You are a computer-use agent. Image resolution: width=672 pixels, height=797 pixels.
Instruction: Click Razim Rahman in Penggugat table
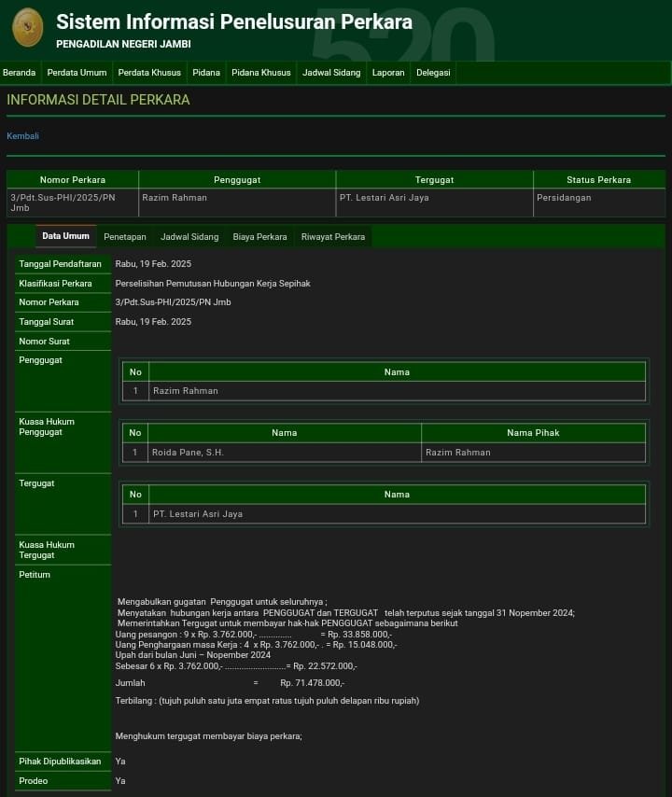[186, 391]
